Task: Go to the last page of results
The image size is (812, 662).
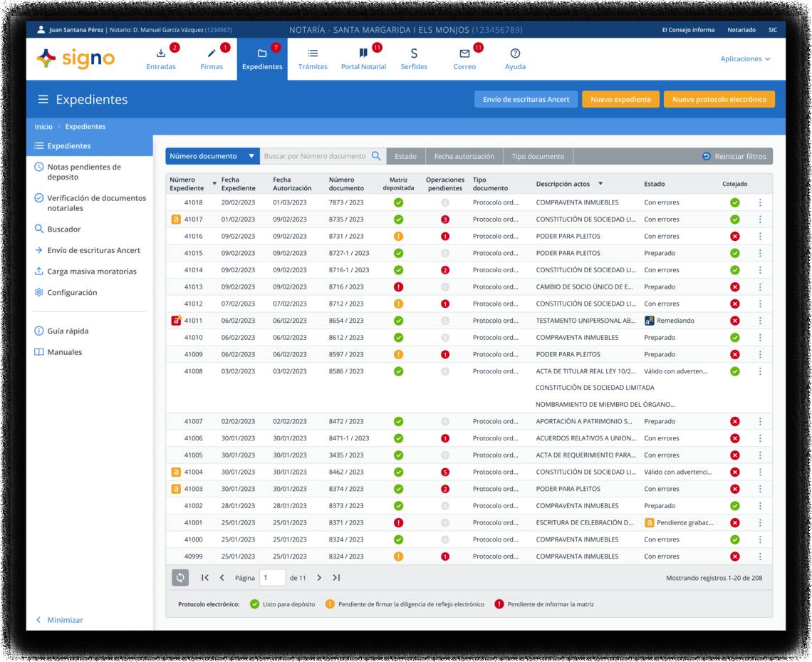Action: click(x=336, y=578)
